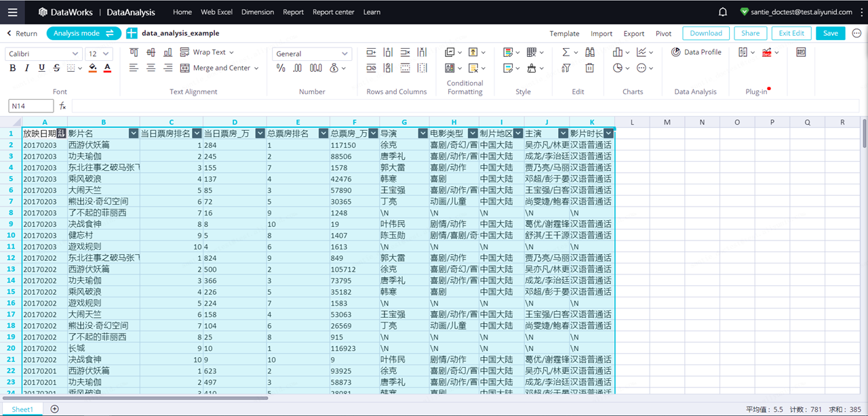The width and height of the screenshot is (868, 416).
Task: Open the hamburger menu at top left
Action: [12, 12]
